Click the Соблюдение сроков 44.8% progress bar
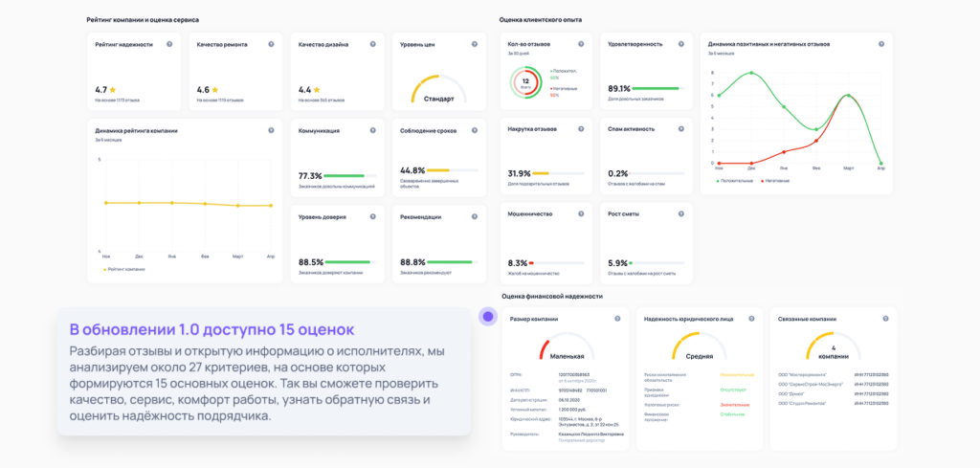The height and width of the screenshot is (468, 980). point(452,170)
